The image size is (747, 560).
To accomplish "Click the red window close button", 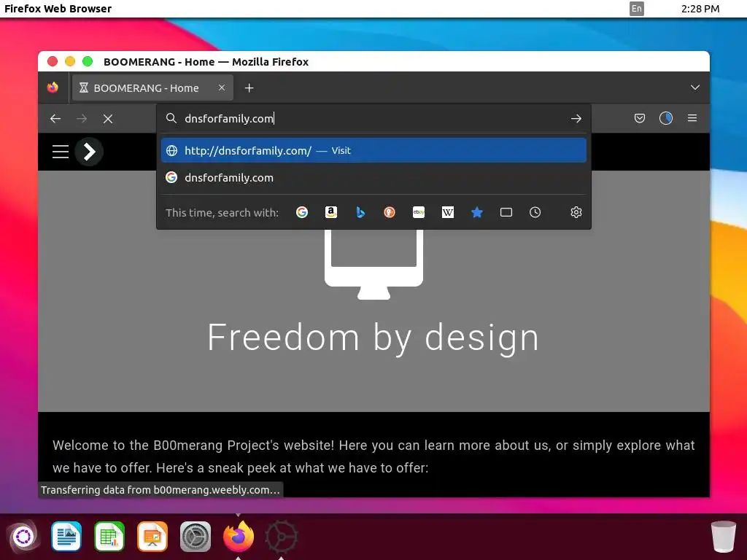I will click(53, 61).
